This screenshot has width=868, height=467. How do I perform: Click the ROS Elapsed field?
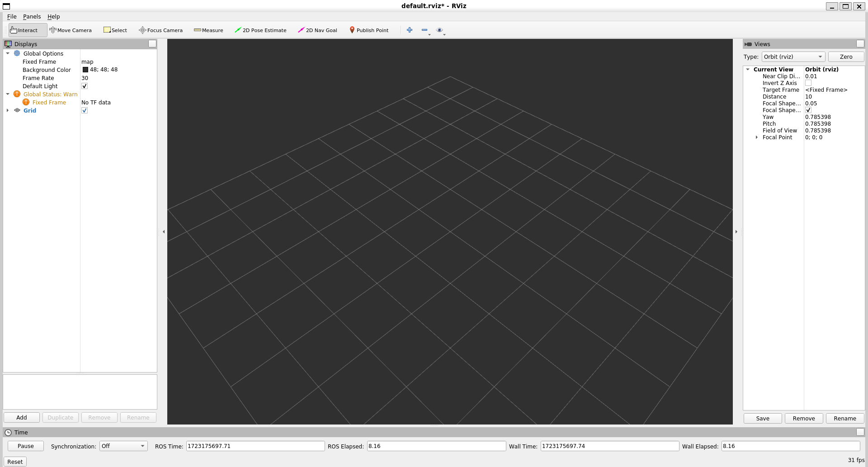coord(436,446)
